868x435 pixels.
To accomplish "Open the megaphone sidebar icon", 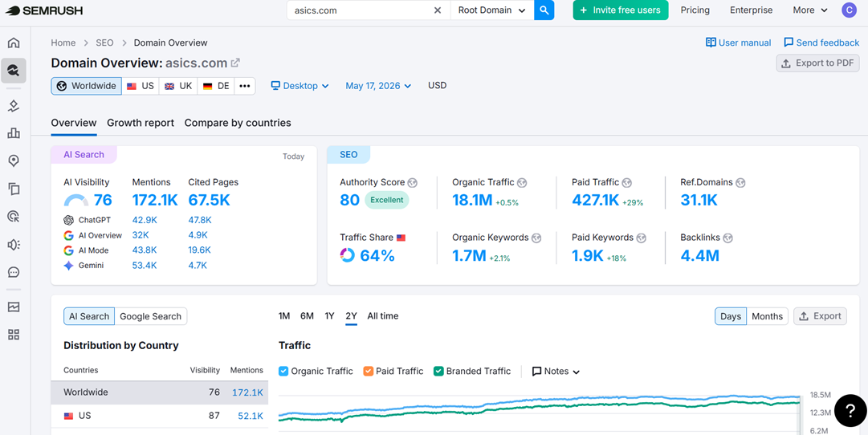I will click(14, 245).
